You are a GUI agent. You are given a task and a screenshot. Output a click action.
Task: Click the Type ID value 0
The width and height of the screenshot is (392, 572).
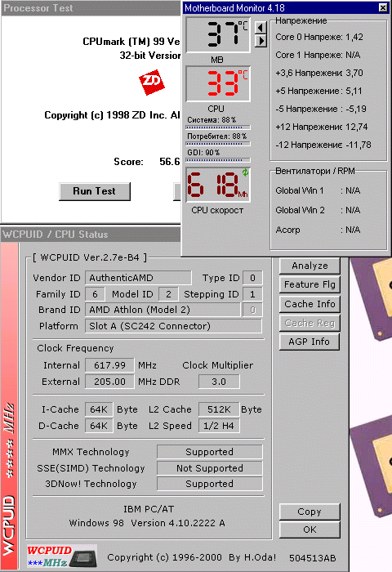click(x=252, y=278)
